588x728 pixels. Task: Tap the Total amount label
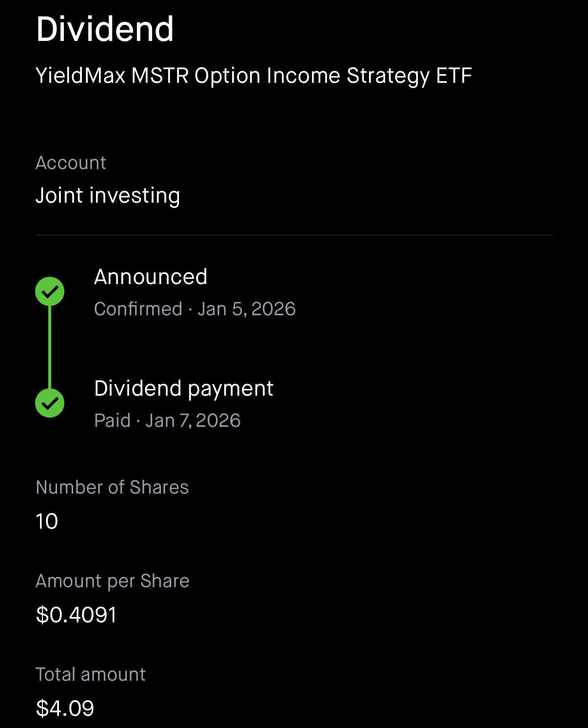pyautogui.click(x=91, y=674)
